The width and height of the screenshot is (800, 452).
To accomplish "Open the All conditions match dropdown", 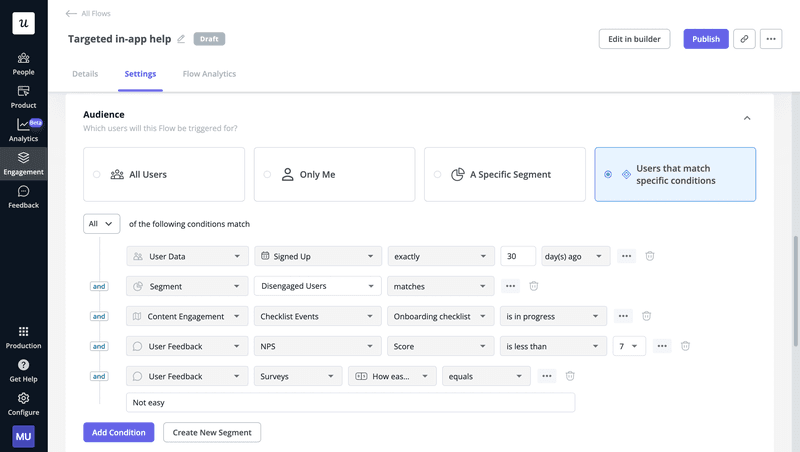I will [102, 223].
